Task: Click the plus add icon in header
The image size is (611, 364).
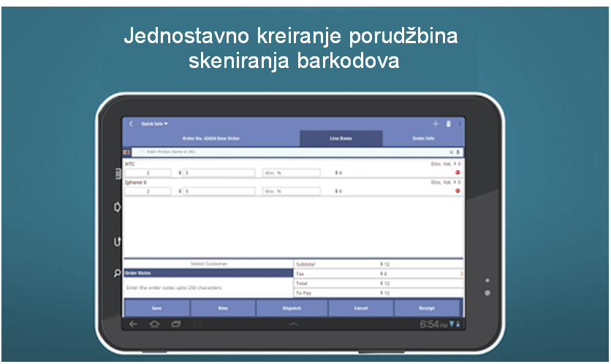Action: (x=436, y=124)
